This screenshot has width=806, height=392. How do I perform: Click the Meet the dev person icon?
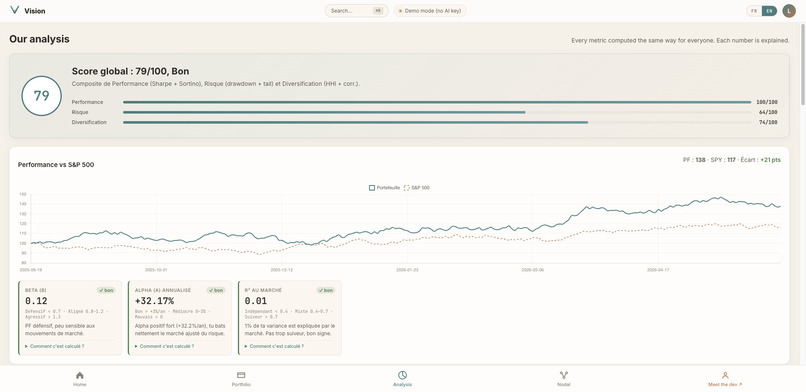(725, 376)
